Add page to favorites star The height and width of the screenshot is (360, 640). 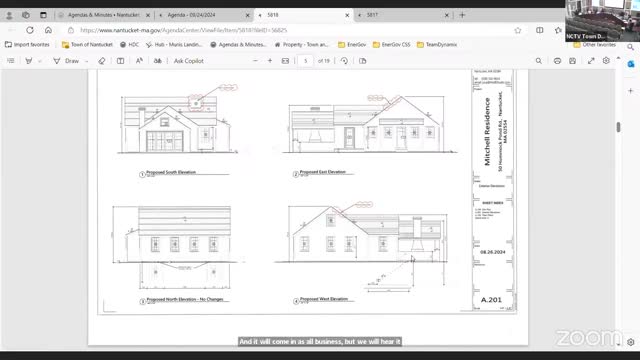518,30
